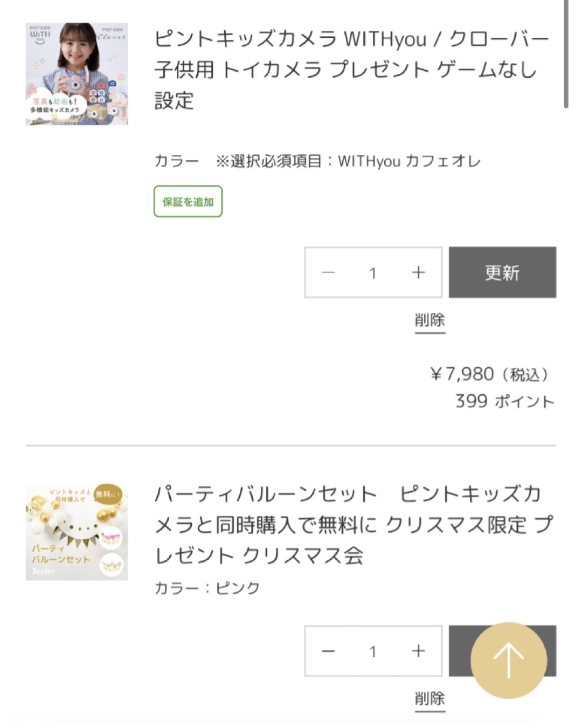582x728 pixels.
Task: Increase party balloon set quantity with plus
Action: click(418, 651)
